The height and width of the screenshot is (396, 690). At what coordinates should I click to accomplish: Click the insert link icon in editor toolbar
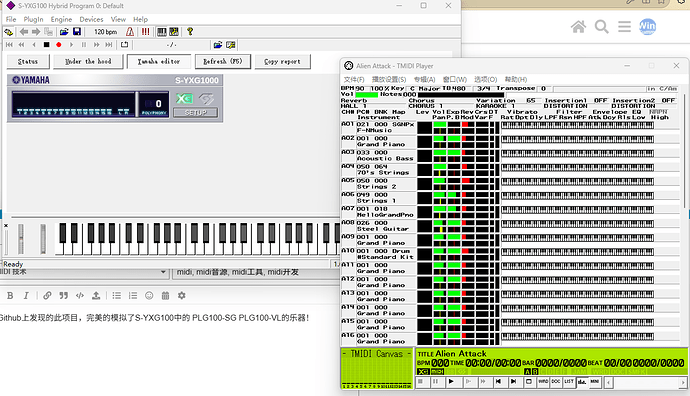[x=47, y=296]
